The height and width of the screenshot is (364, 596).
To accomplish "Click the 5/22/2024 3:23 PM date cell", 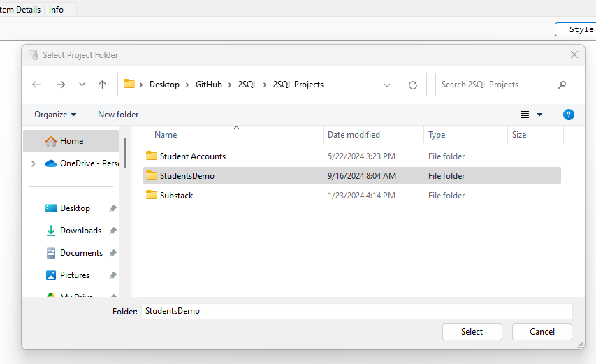I will 361,156.
